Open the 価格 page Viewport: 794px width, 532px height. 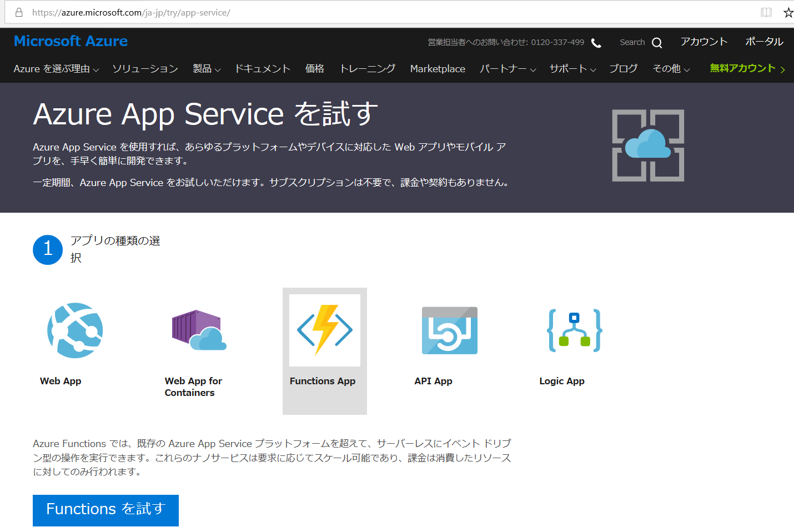pos(315,69)
